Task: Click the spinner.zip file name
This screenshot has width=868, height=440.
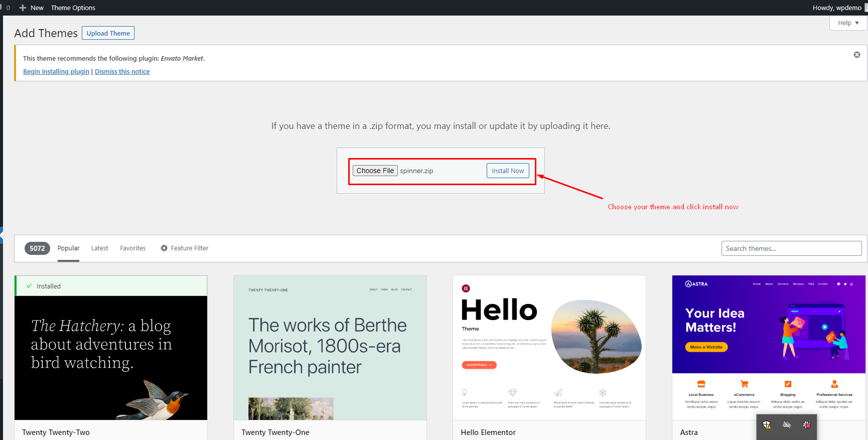Action: point(416,171)
